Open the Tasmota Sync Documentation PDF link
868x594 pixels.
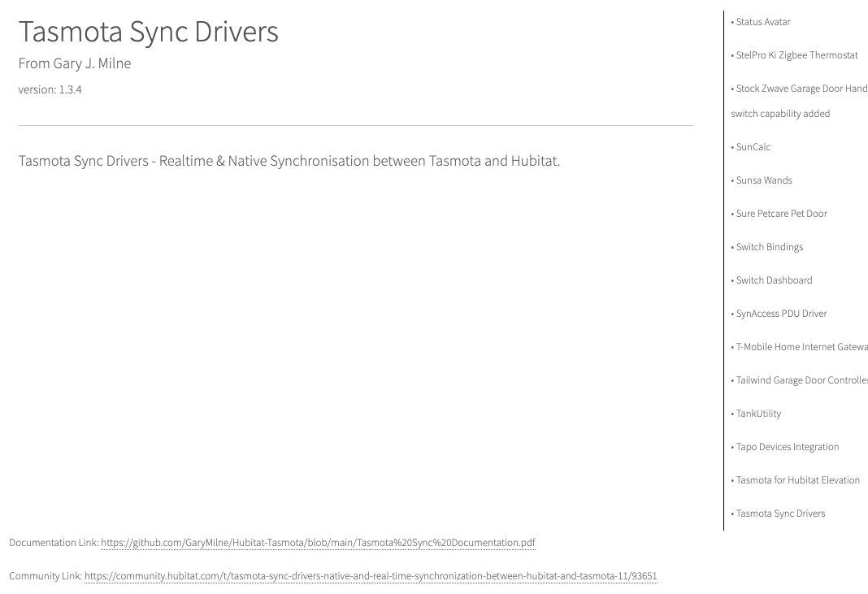pyautogui.click(x=318, y=543)
